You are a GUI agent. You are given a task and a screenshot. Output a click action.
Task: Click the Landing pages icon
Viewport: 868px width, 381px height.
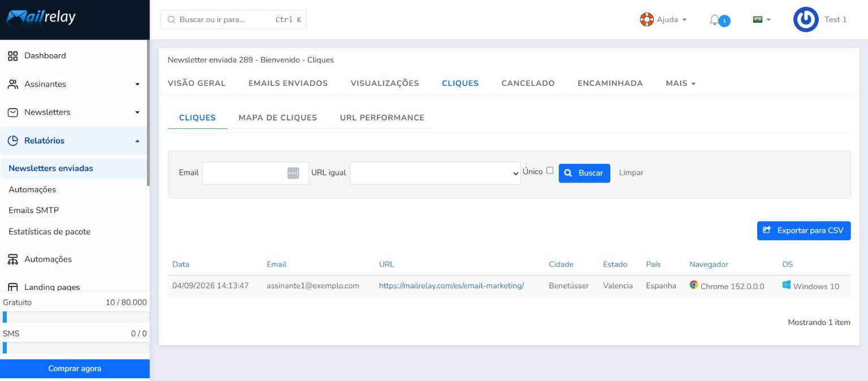tap(13, 287)
